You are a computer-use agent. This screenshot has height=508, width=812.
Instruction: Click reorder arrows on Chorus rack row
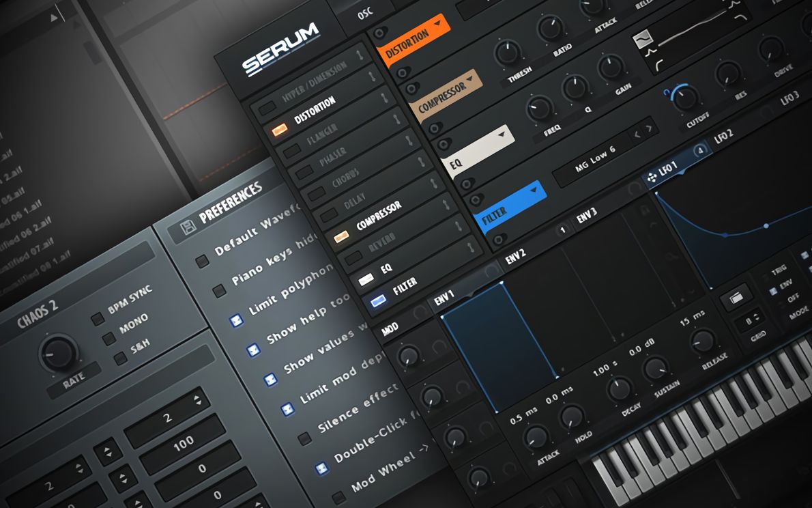click(409, 140)
